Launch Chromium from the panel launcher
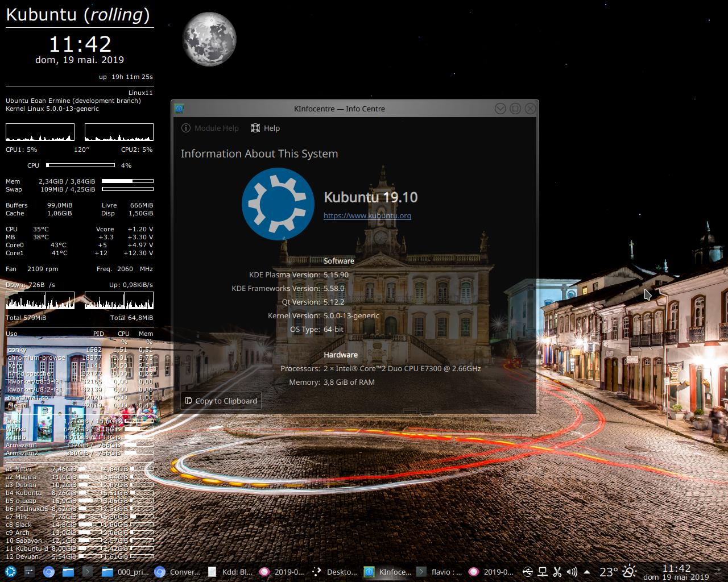 coord(49,572)
